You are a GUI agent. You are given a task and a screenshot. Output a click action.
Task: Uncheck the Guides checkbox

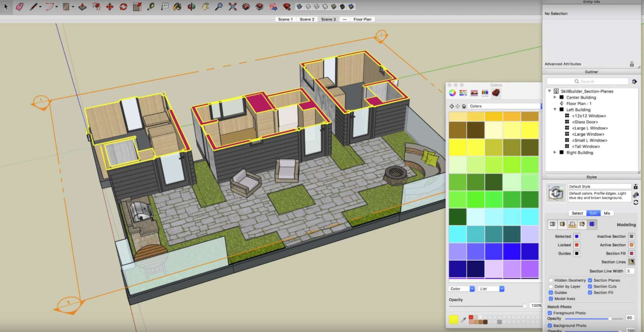(551, 293)
